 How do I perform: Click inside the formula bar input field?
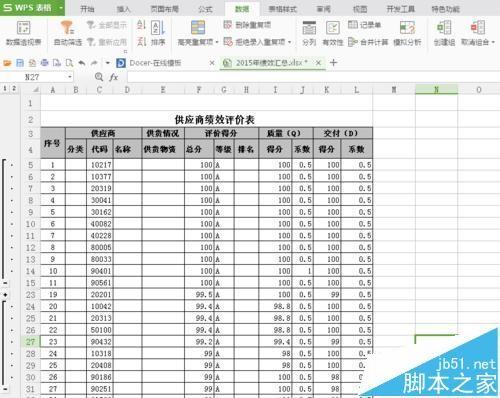coord(313,77)
